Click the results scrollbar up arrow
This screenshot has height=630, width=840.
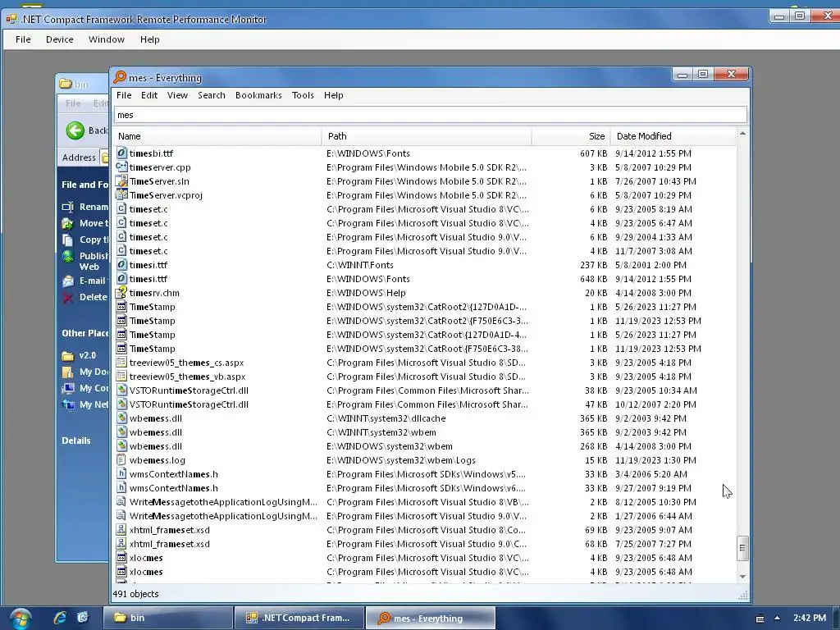click(x=742, y=133)
